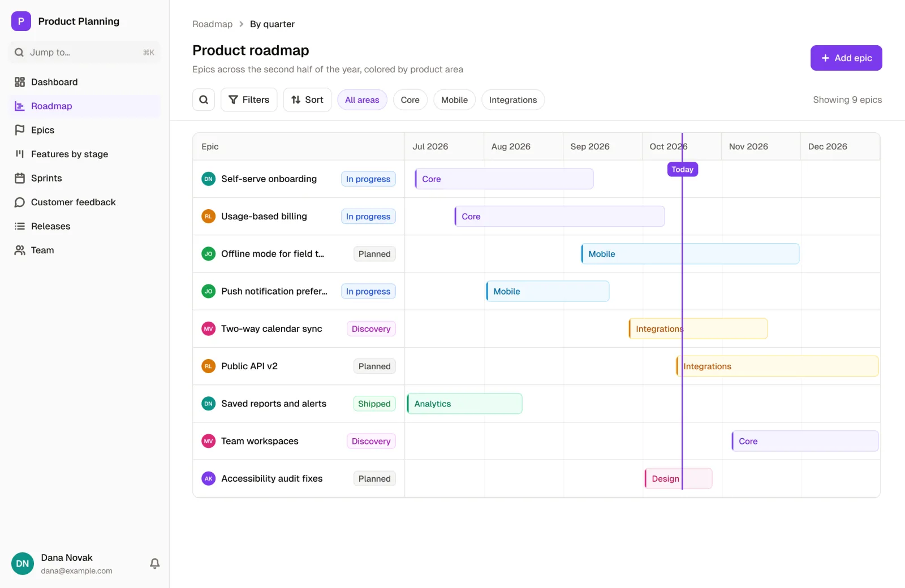Open the Offline mode for field epic
The image size is (905, 588).
tap(273, 254)
